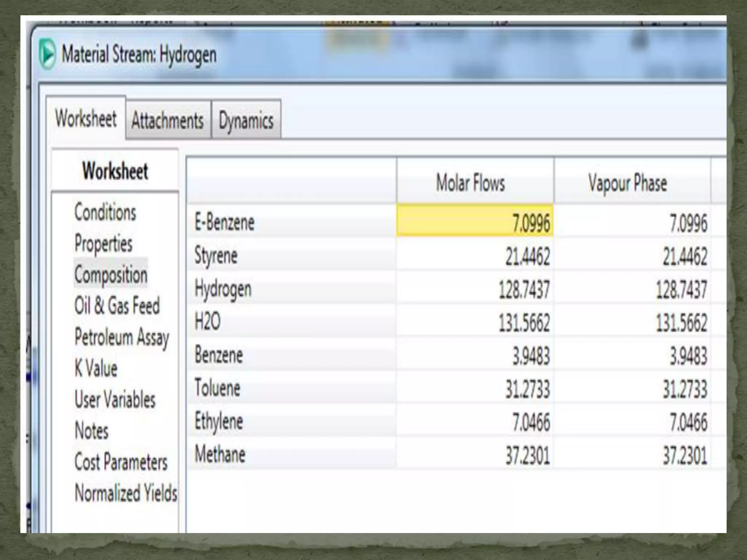This screenshot has height=560, width=747.
Task: Click the Hydrogen molar flow value 128.7437
Action: coord(524,289)
